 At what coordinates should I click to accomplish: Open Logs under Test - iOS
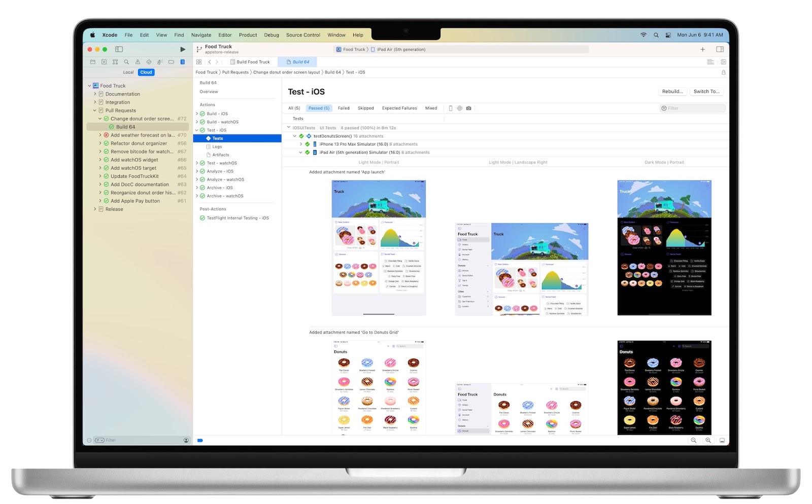pos(217,147)
